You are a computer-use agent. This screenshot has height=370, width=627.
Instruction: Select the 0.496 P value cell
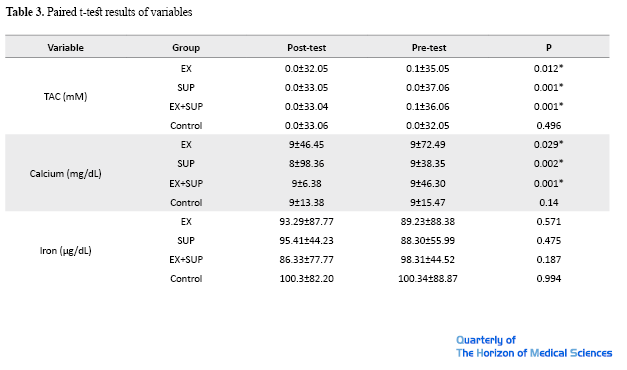coord(549,126)
